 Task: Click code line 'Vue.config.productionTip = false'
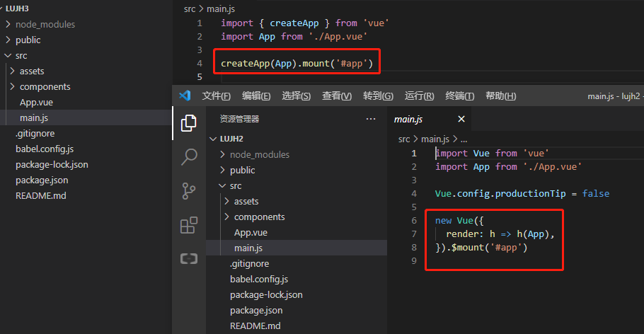522,193
